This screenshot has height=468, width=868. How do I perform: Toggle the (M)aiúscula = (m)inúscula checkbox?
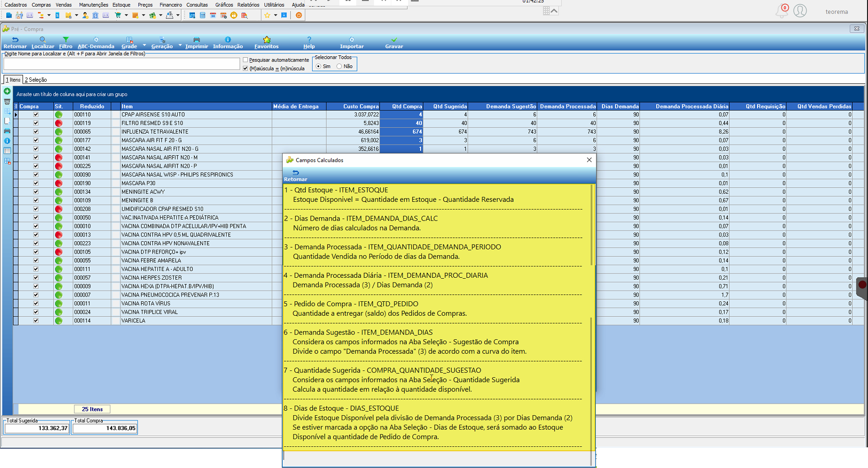245,68
